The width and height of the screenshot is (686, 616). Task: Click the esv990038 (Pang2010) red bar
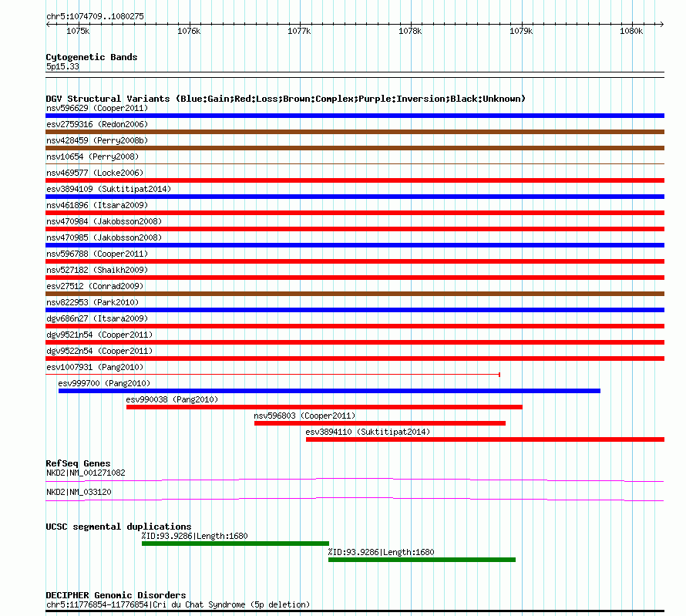pyautogui.click(x=325, y=407)
